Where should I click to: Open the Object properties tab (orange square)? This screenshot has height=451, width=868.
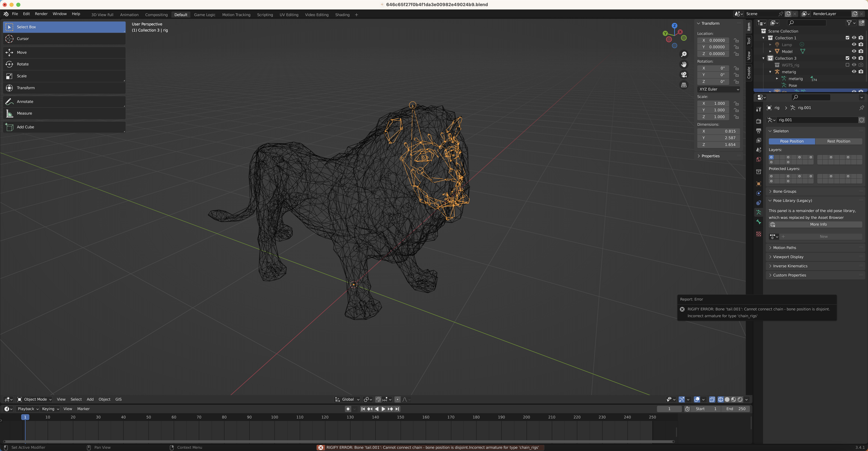tap(758, 184)
